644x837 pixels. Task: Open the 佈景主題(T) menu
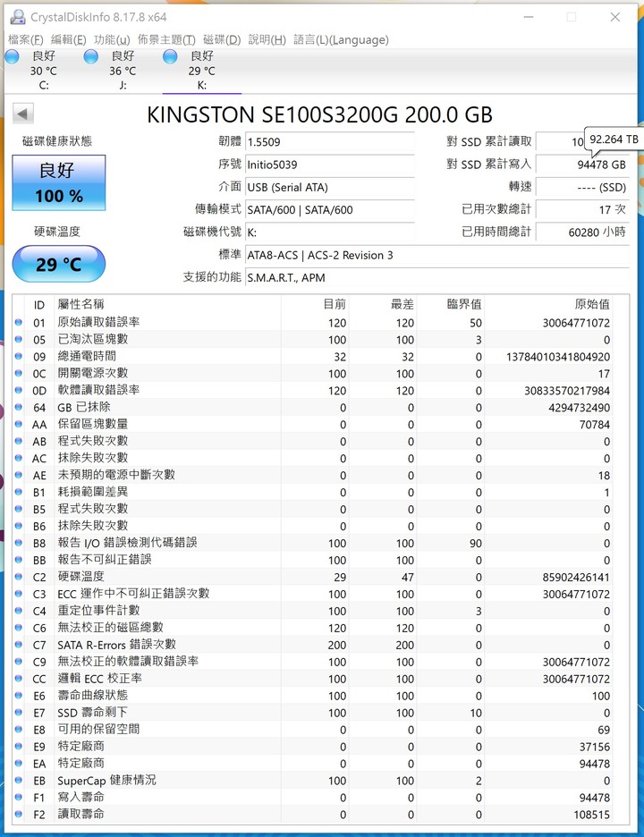tap(166, 39)
